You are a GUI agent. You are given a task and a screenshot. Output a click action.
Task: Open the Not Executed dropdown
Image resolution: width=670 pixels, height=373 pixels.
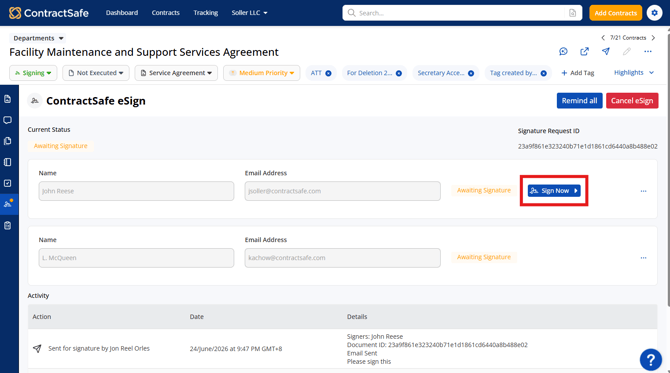point(96,73)
